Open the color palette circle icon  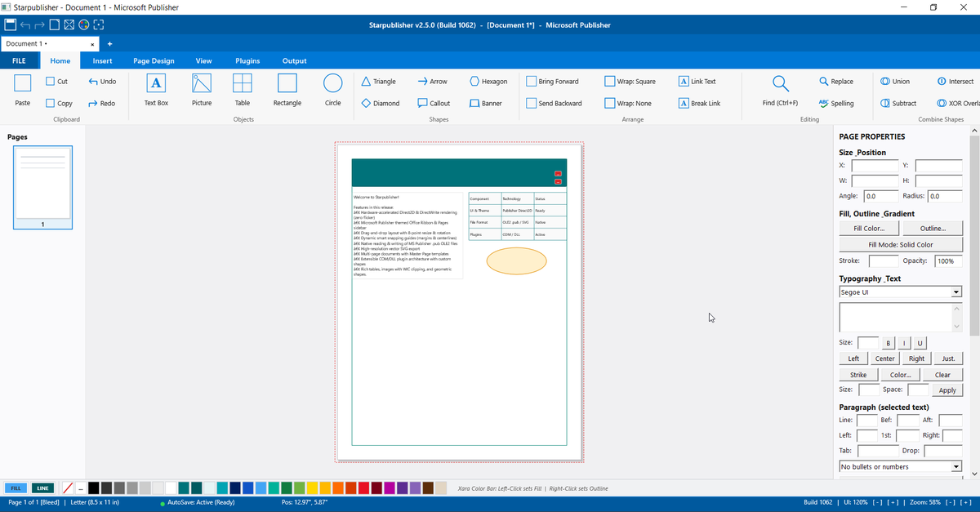click(83, 24)
